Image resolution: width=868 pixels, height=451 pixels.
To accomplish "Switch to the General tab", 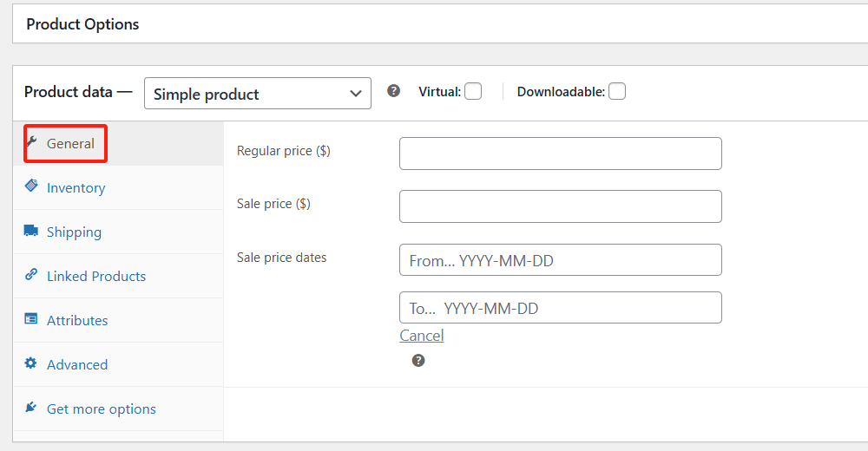I will (118, 143).
